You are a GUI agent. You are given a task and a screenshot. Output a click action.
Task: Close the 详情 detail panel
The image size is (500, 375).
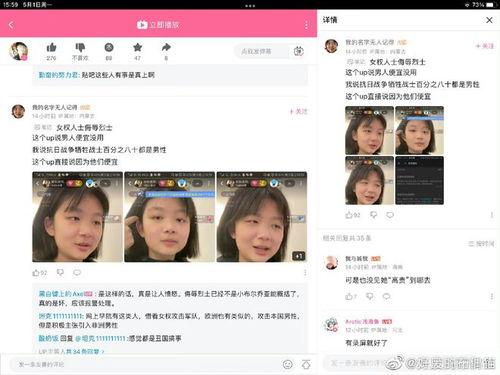489,20
